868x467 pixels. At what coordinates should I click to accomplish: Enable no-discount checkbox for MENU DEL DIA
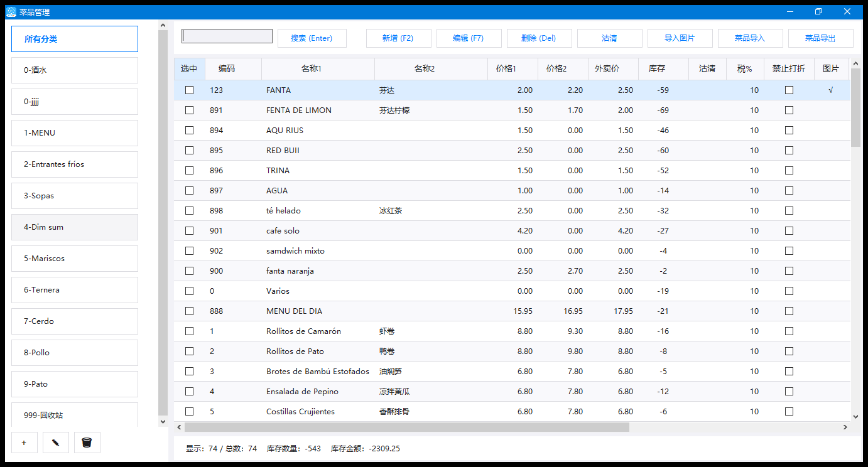coord(789,311)
